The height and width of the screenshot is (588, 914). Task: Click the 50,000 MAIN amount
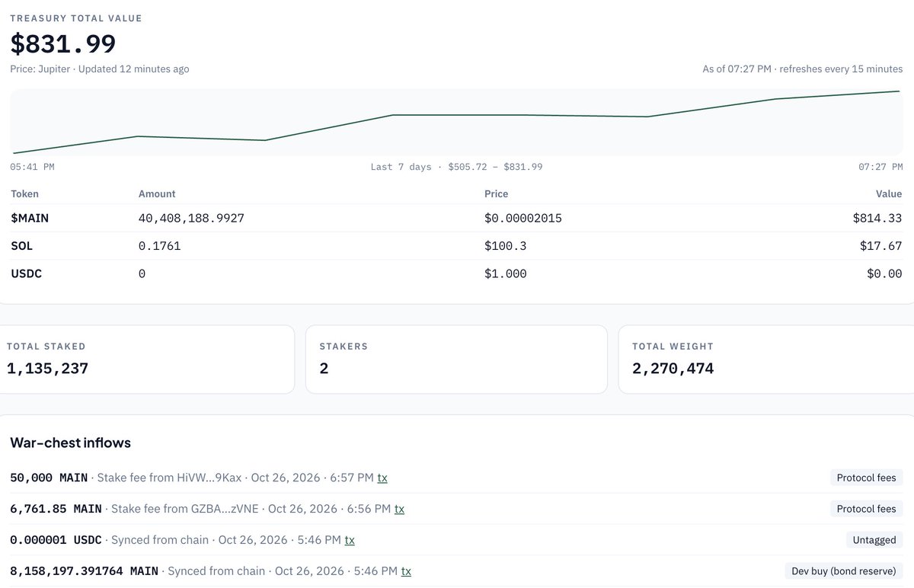coord(50,478)
